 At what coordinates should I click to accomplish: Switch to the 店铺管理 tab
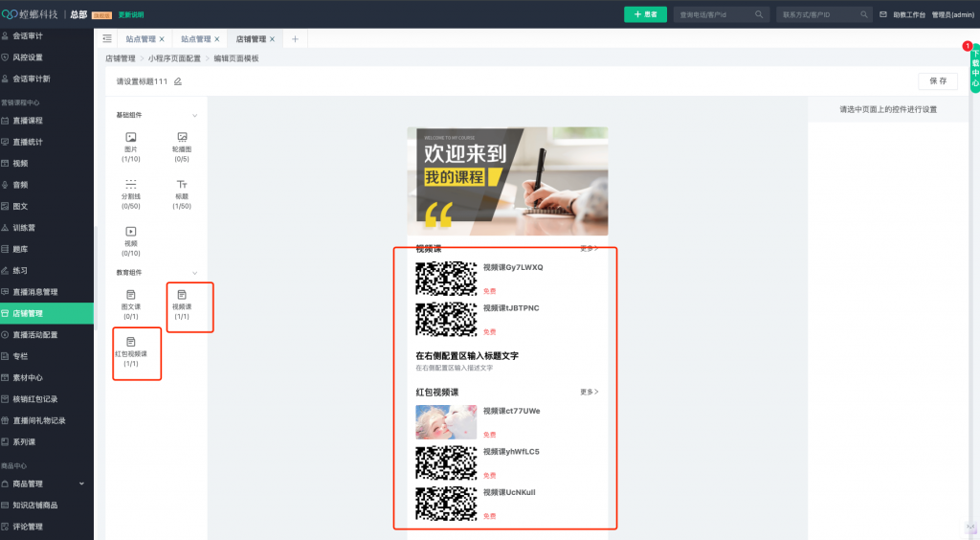click(251, 38)
